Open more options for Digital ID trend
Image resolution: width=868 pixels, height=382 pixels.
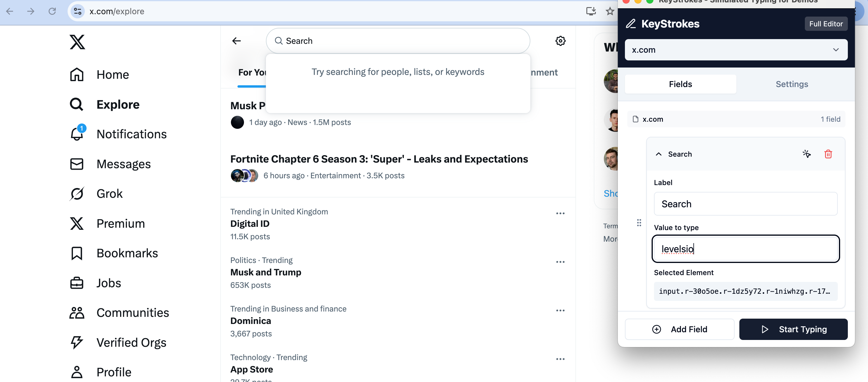[x=560, y=213]
